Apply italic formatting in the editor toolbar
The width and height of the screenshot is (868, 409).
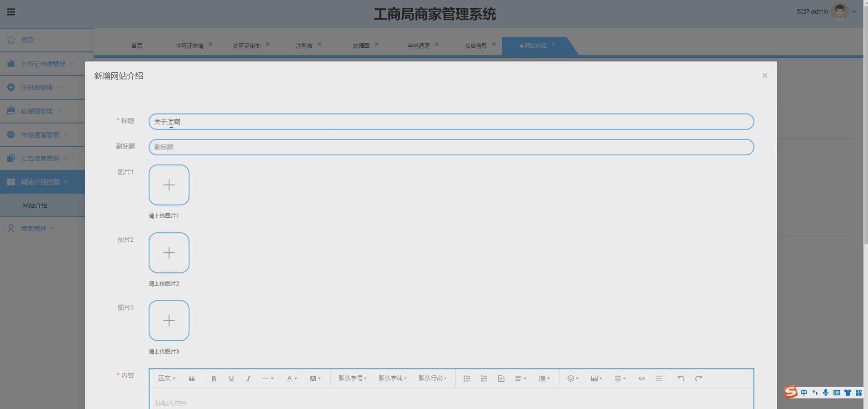[248, 378]
